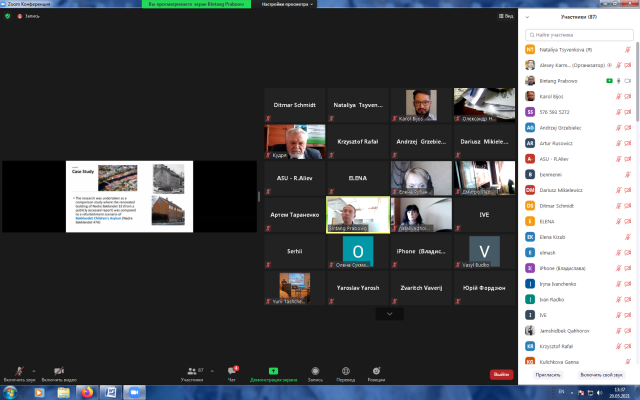Select Artur Rusowicz in the participant list
This screenshot has width=640, height=400.
click(x=579, y=143)
